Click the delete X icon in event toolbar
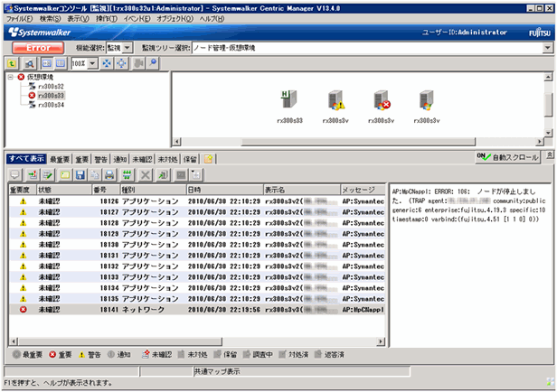The image size is (557, 392). (145, 174)
